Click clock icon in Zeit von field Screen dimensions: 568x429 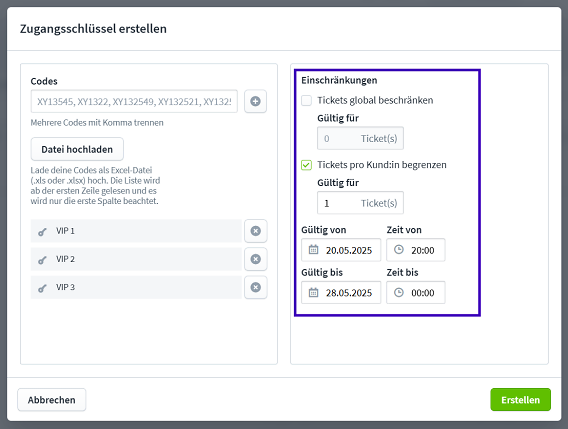pyautogui.click(x=399, y=249)
